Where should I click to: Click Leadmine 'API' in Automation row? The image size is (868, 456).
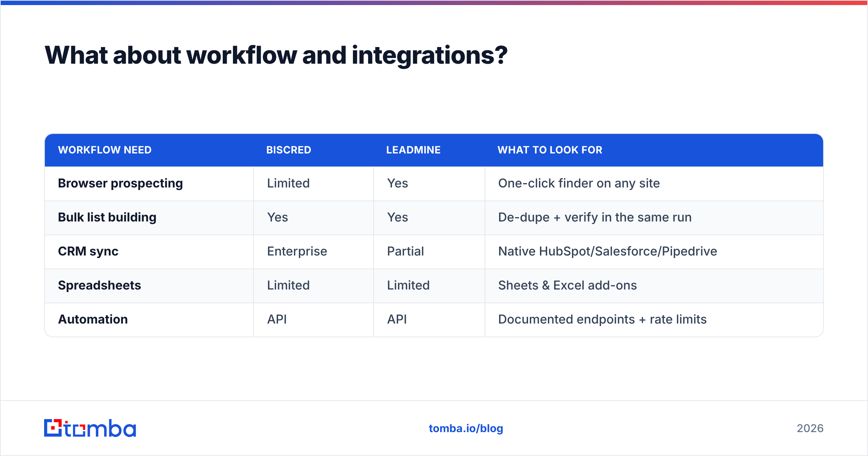[x=397, y=320]
